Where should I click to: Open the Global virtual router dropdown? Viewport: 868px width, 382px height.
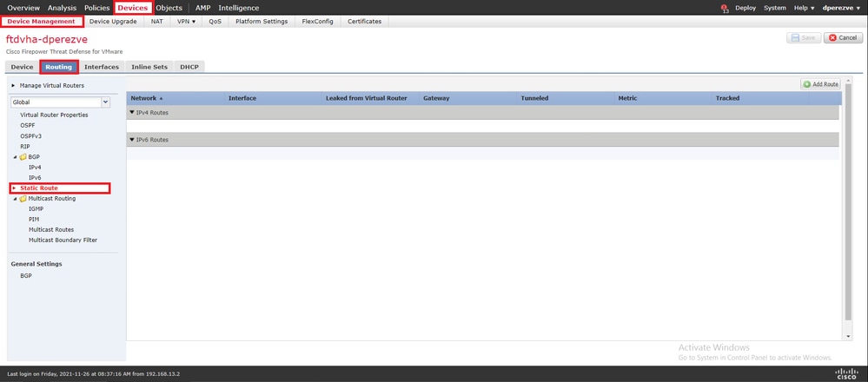tap(106, 102)
